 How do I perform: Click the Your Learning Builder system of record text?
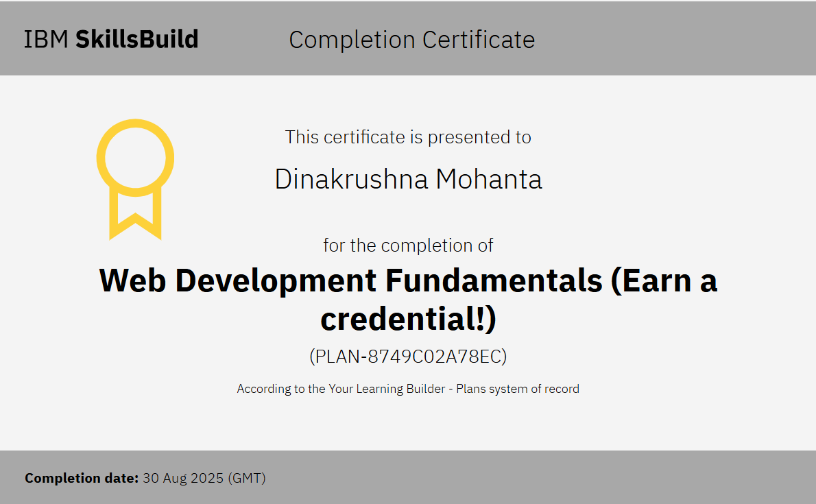point(408,389)
